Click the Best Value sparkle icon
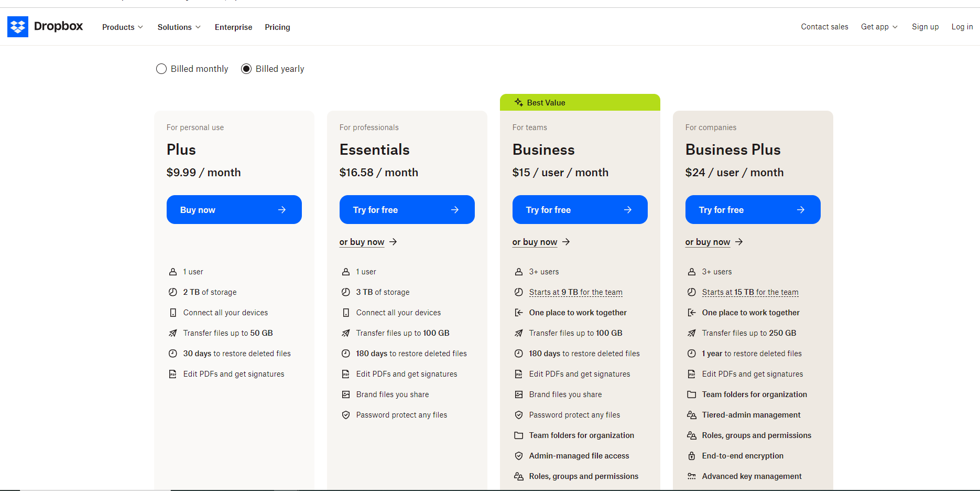This screenshot has height=491, width=980. pyautogui.click(x=519, y=102)
